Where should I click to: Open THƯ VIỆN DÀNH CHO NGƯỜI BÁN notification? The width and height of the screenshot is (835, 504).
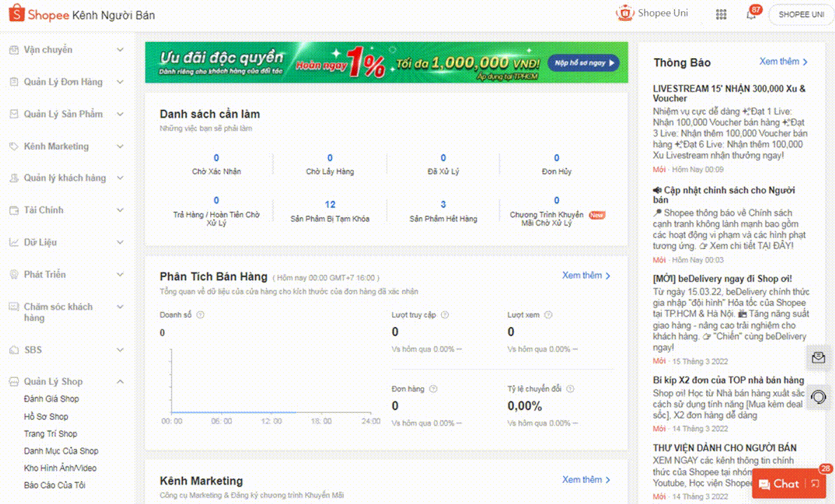point(724,447)
